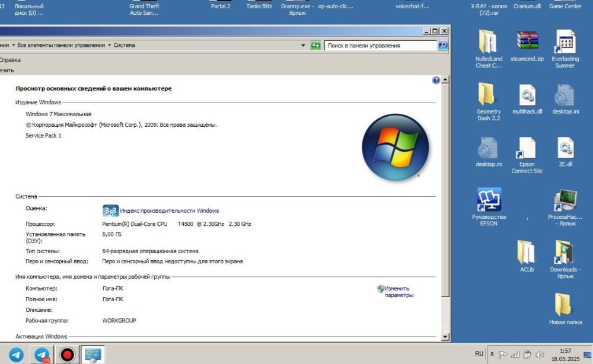The height and width of the screenshot is (364, 593).
Task: Select 64-разрядная операционная система text
Action: point(150,251)
